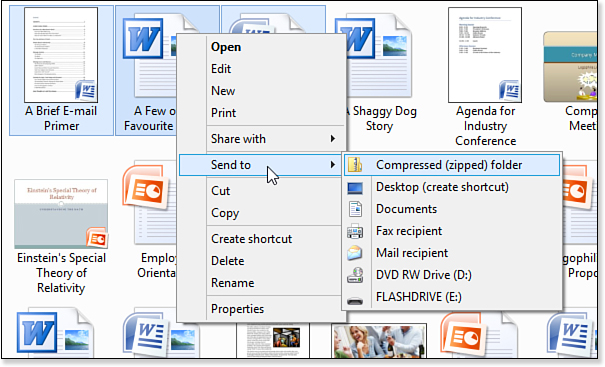605x367 pixels.
Task: Choose Cut from the context menu
Action: [x=220, y=191]
